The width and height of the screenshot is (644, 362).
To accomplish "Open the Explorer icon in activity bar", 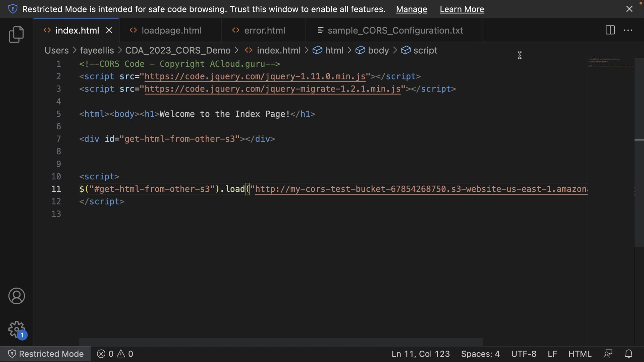I will (x=16, y=34).
